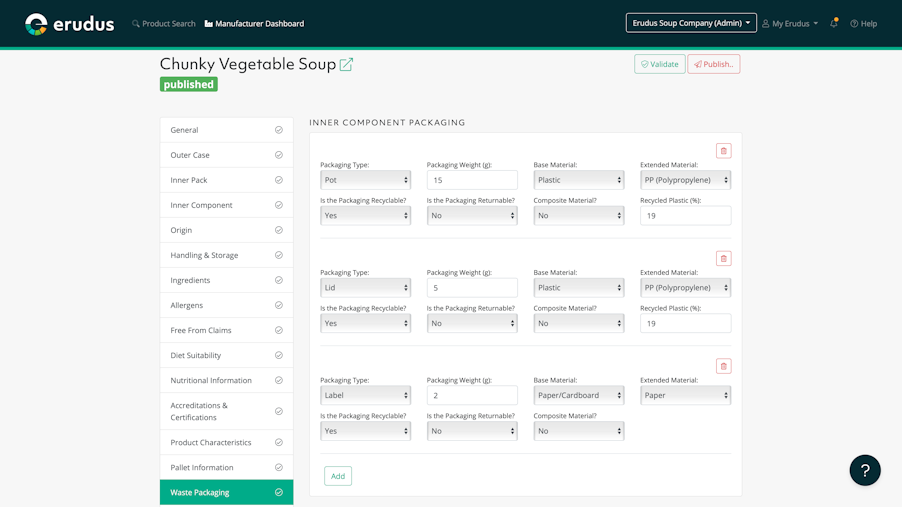Open Base Material dropdown for the Lid
Viewport: 902px width, 507px height.
click(579, 288)
